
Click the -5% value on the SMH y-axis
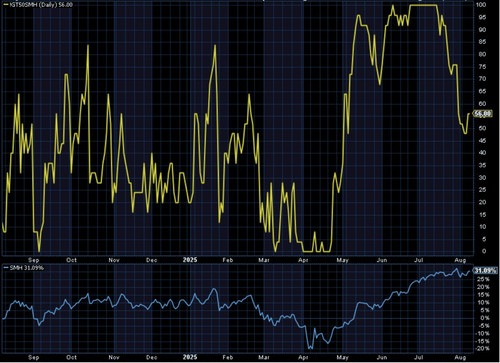click(x=484, y=326)
